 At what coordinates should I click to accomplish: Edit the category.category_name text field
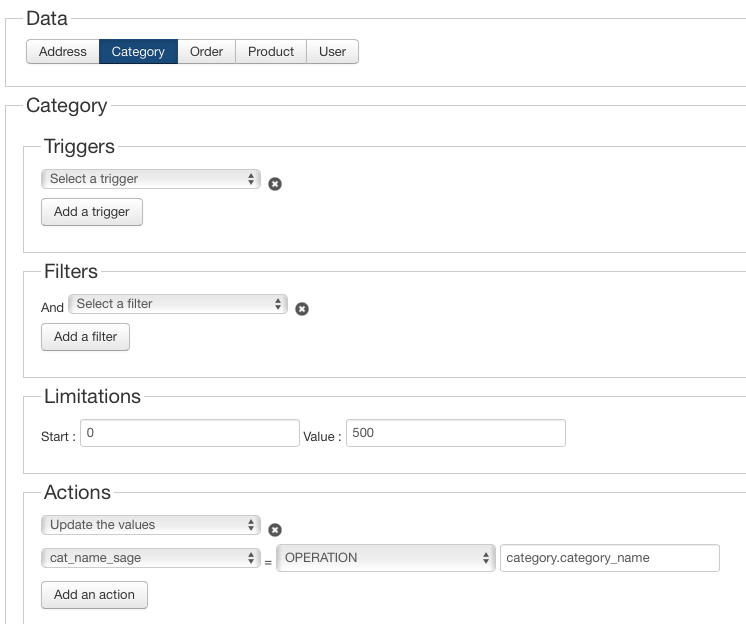[x=609, y=558]
